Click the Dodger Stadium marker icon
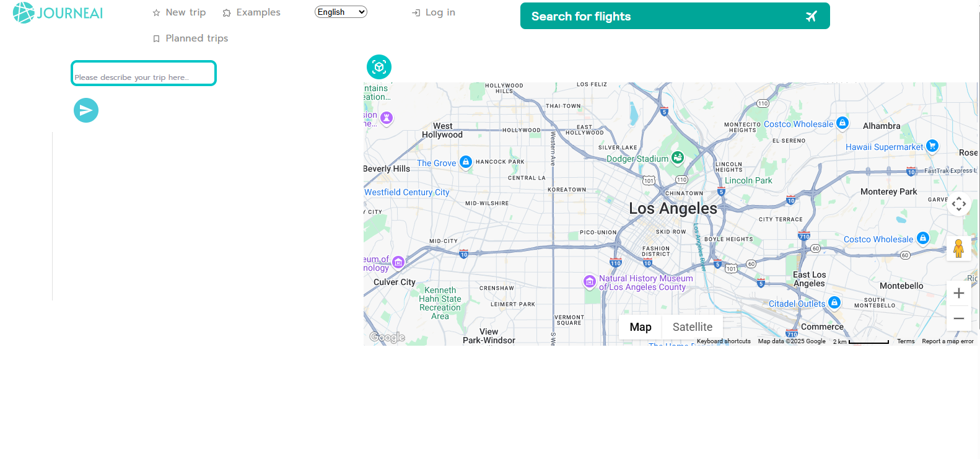Screen dimensions: 980x469 click(678, 158)
